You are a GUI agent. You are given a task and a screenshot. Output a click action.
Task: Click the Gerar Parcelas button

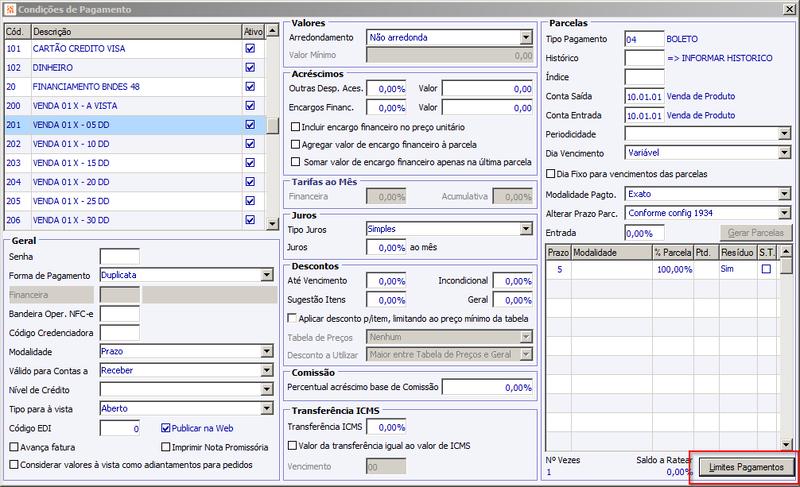pyautogui.click(x=756, y=233)
